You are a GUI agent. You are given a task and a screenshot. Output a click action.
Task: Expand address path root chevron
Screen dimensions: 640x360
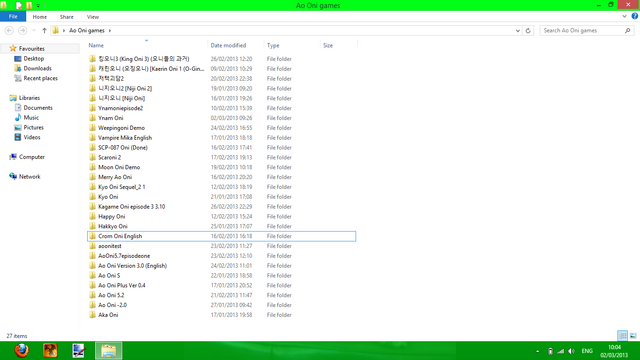(x=64, y=31)
